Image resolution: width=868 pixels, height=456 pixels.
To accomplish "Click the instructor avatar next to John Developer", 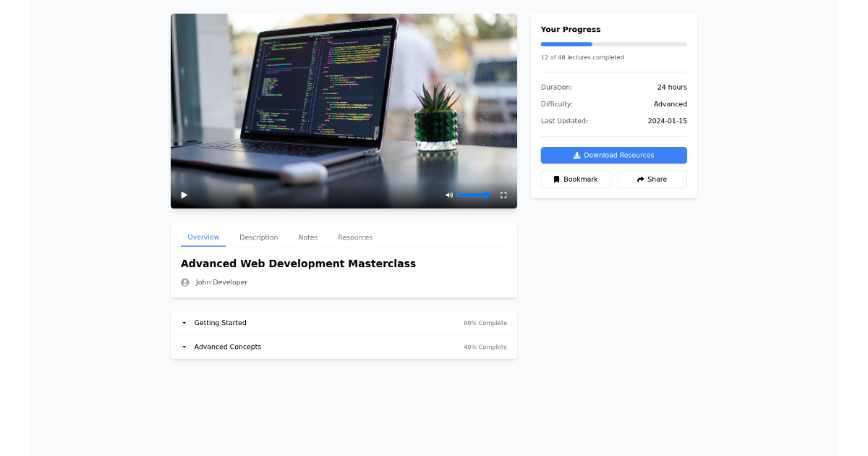I will pos(185,282).
